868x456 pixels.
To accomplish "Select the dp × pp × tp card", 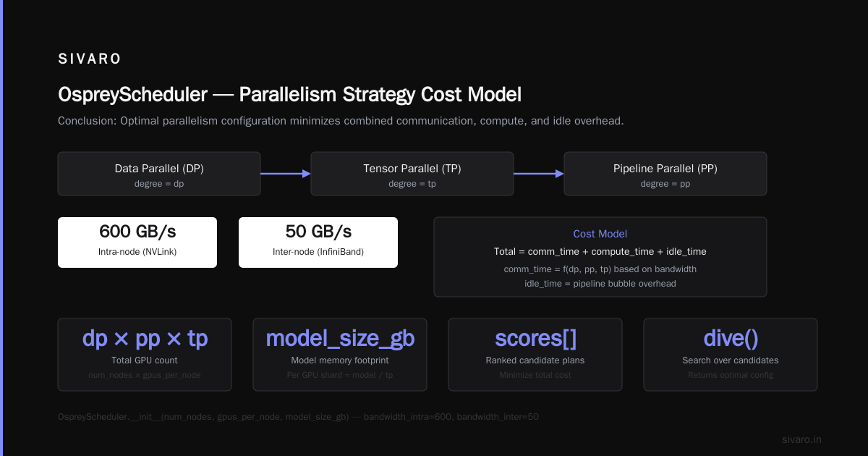I will [145, 355].
